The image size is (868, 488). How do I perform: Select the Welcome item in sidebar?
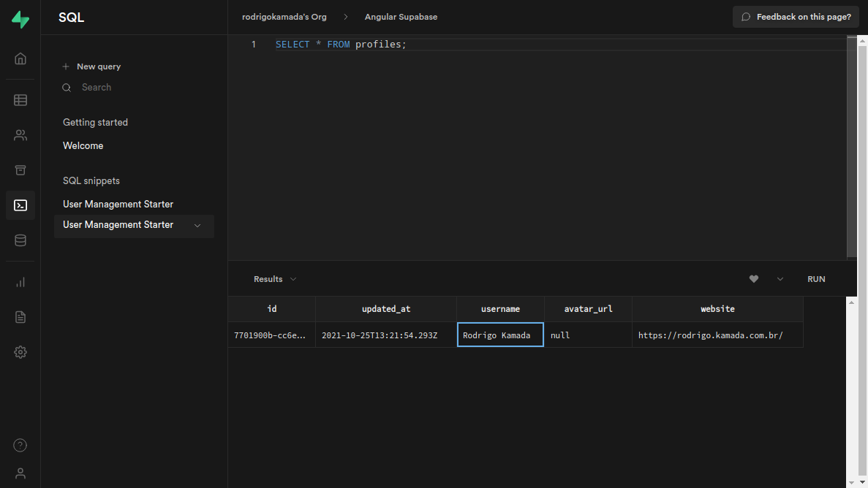point(83,146)
